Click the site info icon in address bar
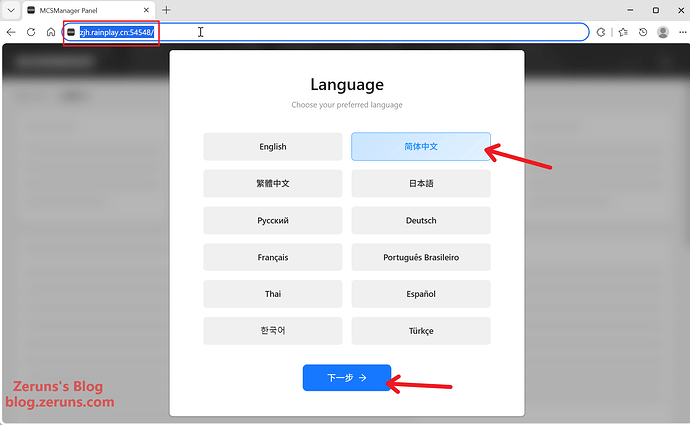 click(x=71, y=32)
